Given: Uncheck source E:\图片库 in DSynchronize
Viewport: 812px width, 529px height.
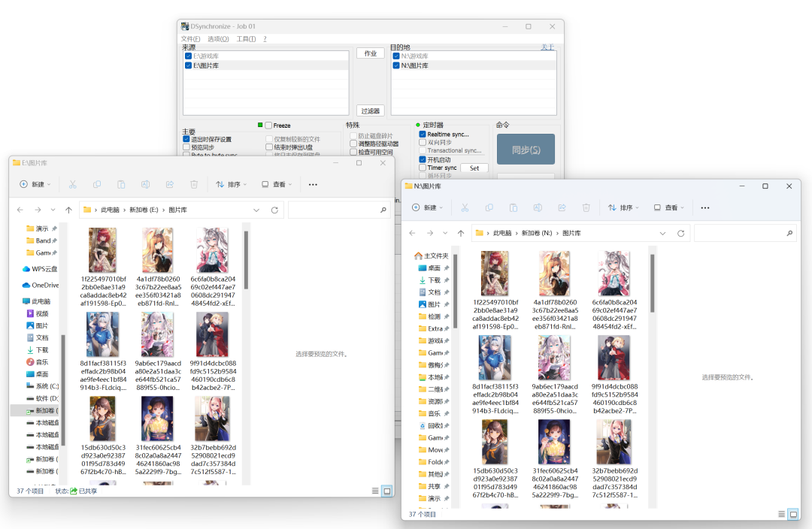Looking at the screenshot, I should (x=189, y=65).
